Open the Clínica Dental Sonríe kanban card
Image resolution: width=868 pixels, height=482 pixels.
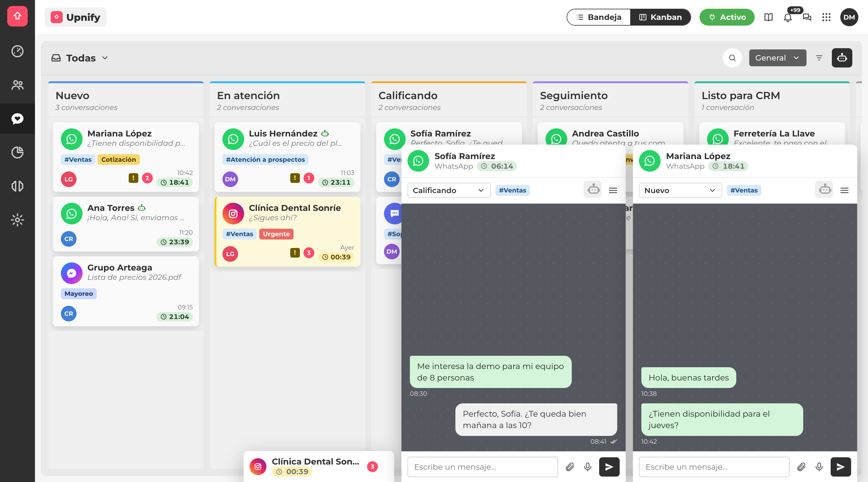click(x=288, y=232)
